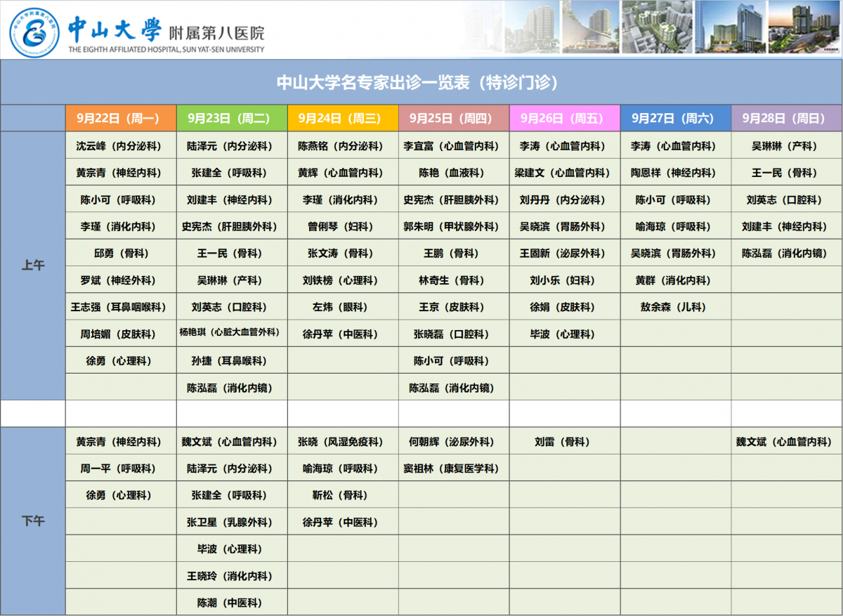Image resolution: width=843 pixels, height=616 pixels.
Task: Select 窦祖林（康复医学科） cell
Action: (454, 468)
